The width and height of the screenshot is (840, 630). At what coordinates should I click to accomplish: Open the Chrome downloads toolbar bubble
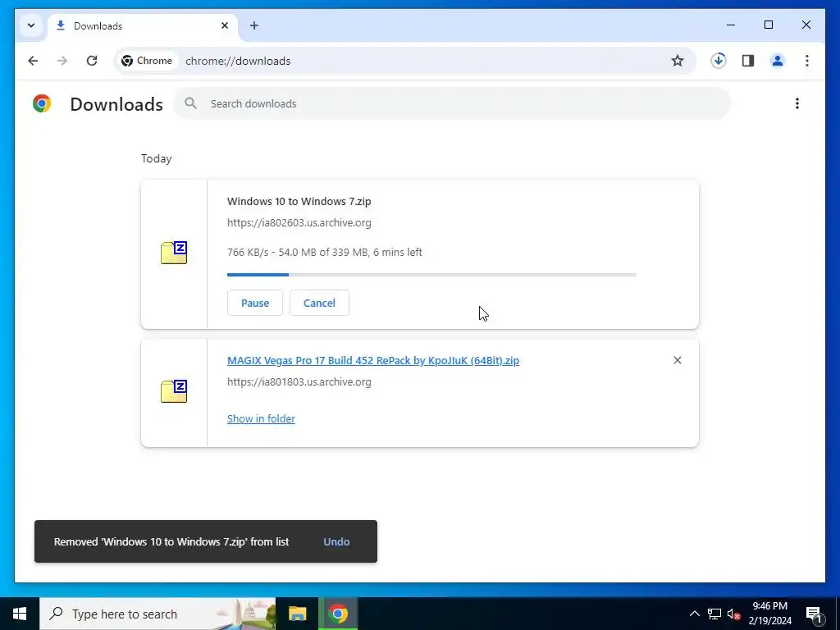click(x=719, y=61)
